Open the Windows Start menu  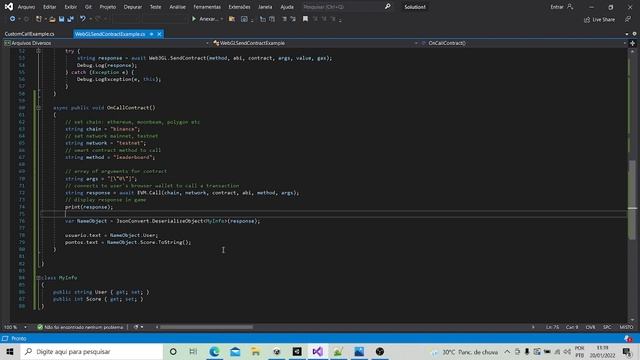[10, 351]
